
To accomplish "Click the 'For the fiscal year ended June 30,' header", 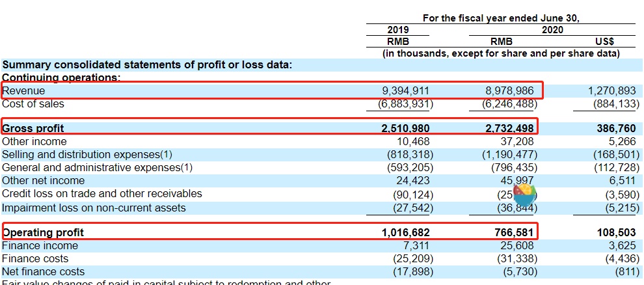I will click(x=501, y=18).
